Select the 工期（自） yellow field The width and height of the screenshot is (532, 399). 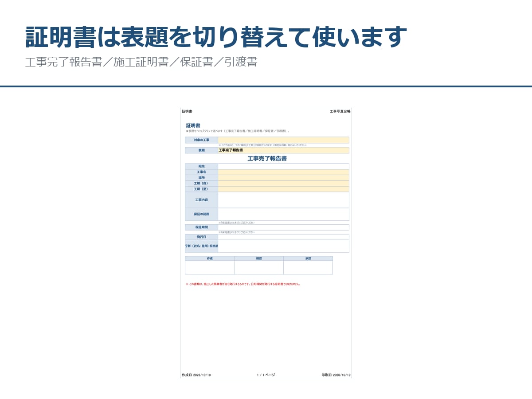[x=283, y=183]
